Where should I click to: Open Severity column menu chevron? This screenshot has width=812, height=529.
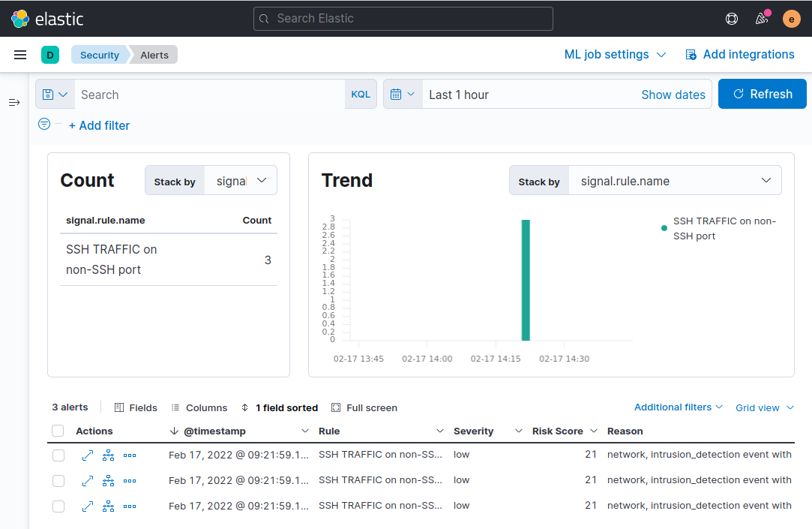tap(518, 431)
